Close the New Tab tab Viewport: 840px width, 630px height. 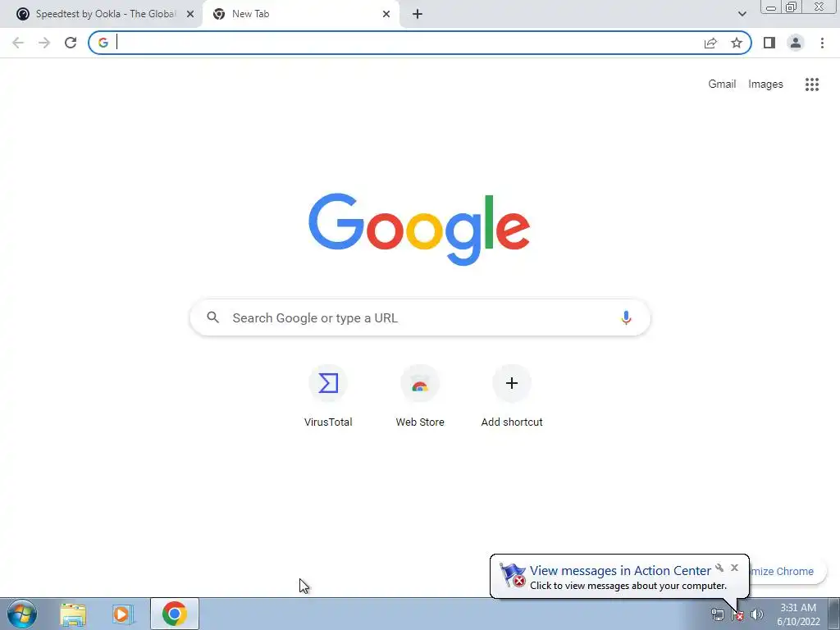(x=386, y=14)
